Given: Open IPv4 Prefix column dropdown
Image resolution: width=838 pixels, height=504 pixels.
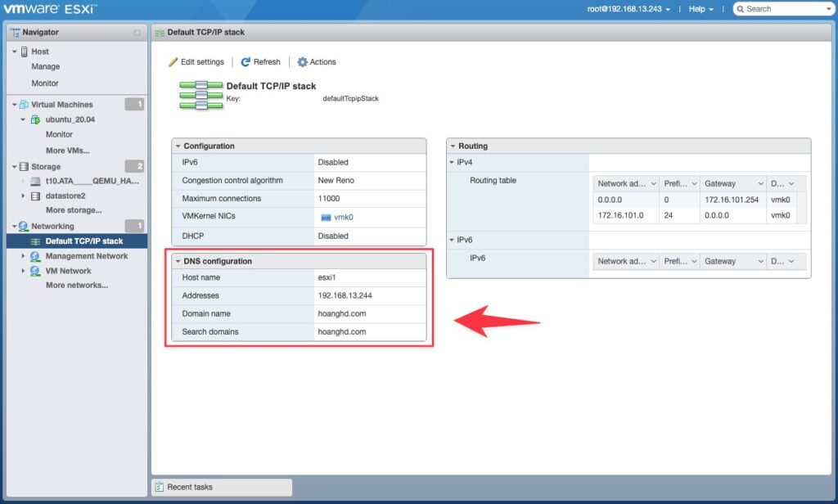Looking at the screenshot, I should tap(694, 184).
